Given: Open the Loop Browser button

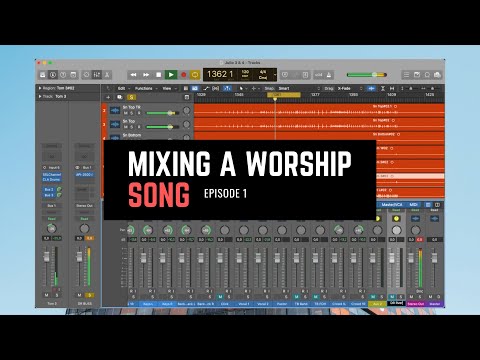Looking at the screenshot, I should click(427, 75).
